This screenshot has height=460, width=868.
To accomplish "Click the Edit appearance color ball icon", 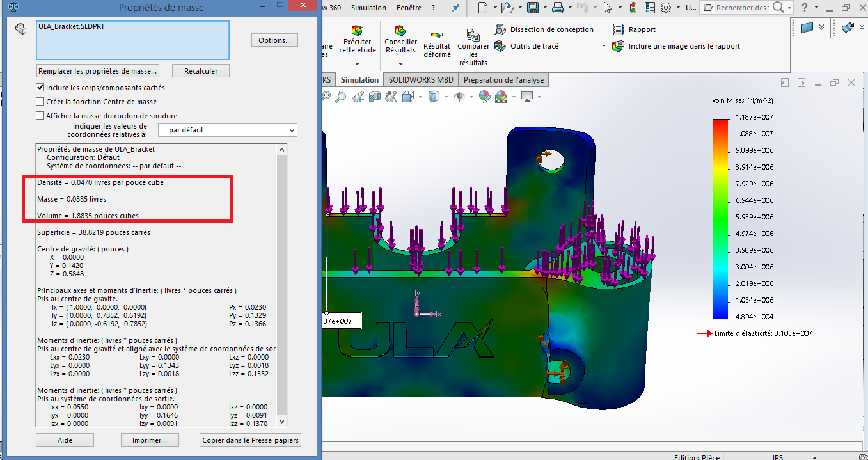I will [x=484, y=97].
